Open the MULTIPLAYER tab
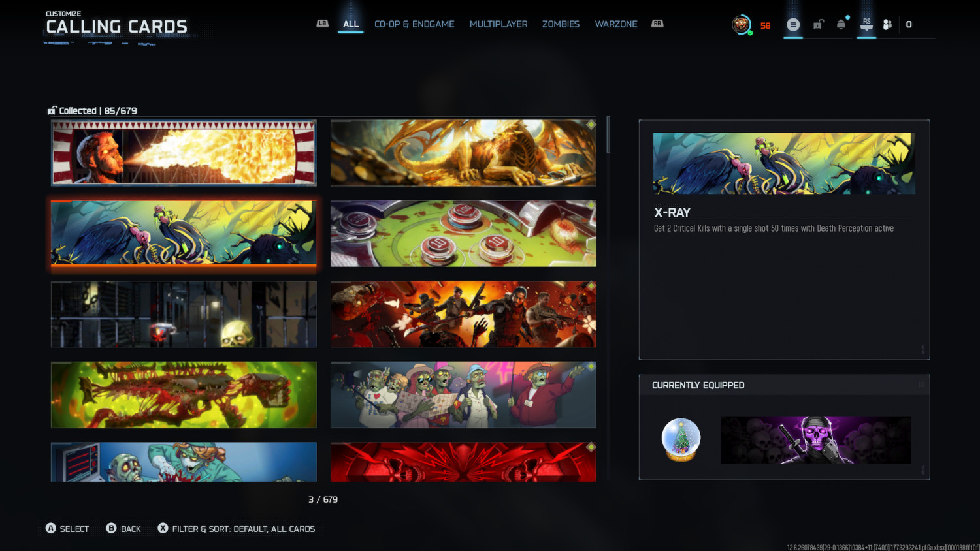The image size is (980, 551). (498, 24)
